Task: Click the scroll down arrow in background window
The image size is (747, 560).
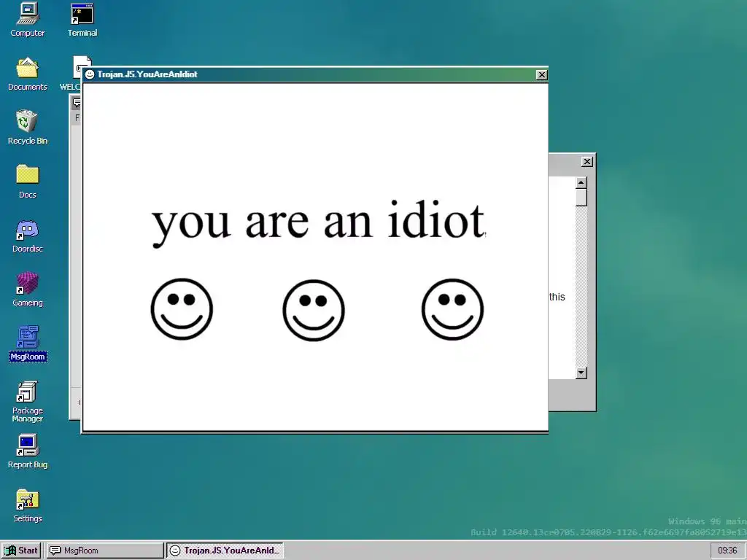Action: [x=581, y=373]
